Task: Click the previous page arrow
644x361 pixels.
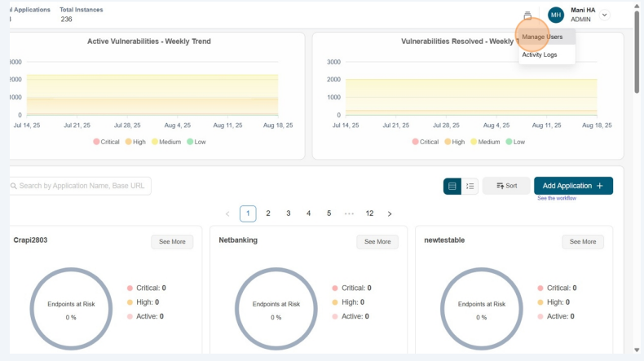Action: coord(227,214)
